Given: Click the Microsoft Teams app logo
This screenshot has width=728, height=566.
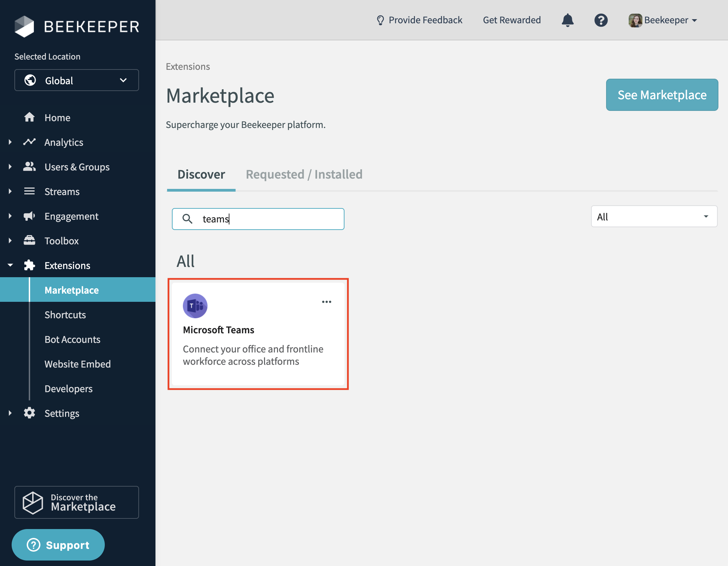Looking at the screenshot, I should [x=195, y=306].
